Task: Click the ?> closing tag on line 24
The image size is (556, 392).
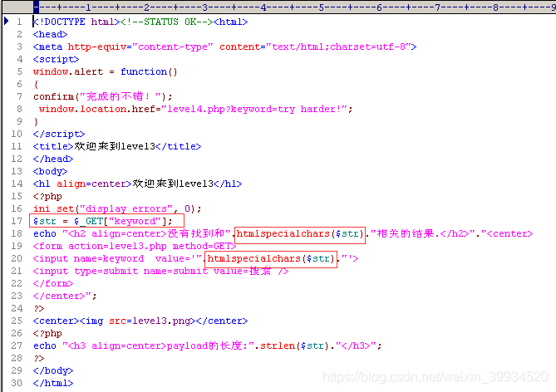Action: point(39,309)
